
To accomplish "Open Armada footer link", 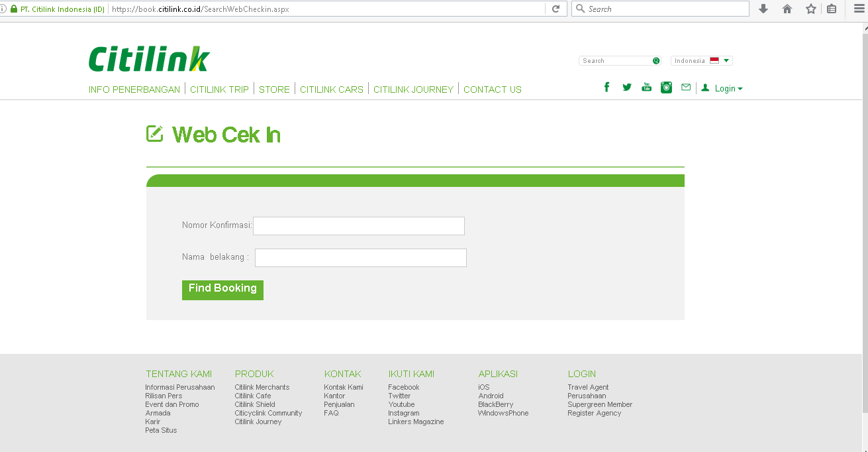I will (x=158, y=413).
